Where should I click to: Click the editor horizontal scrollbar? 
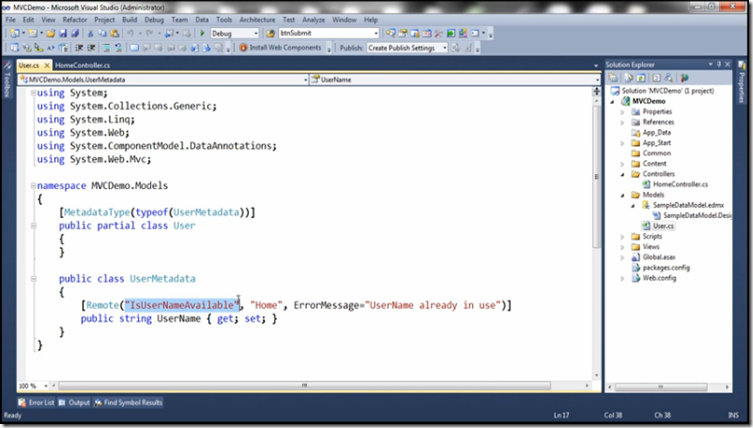[304, 386]
